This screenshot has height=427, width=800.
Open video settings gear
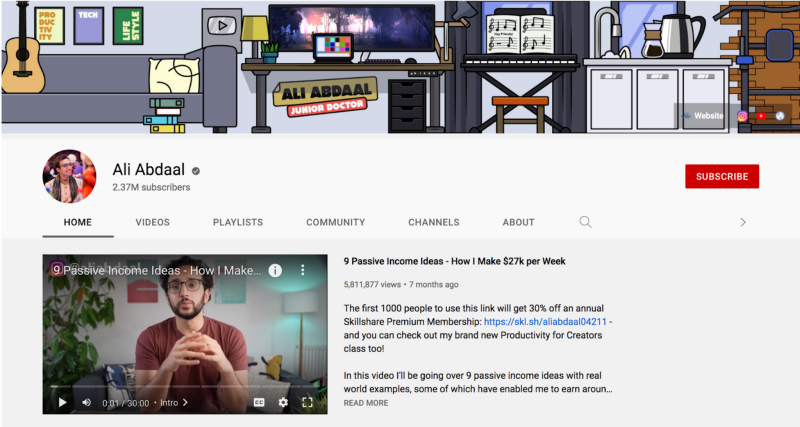(x=283, y=403)
